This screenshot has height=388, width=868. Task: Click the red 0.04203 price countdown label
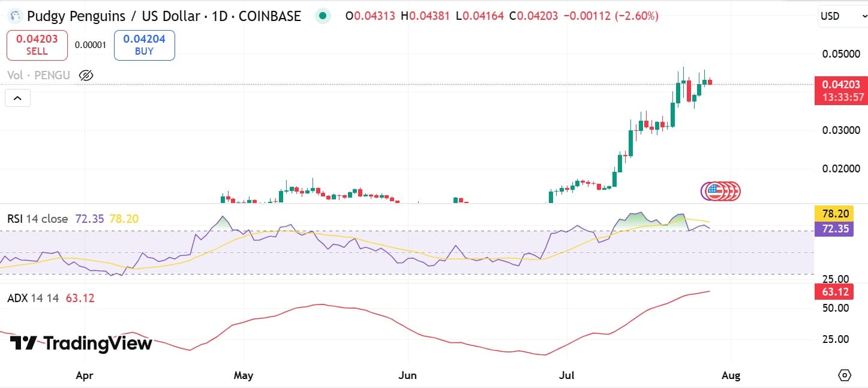(x=840, y=90)
